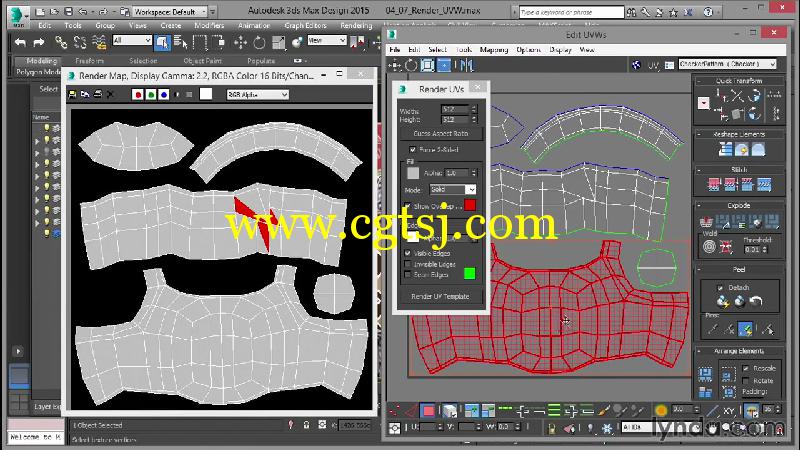Viewport: 800px width, 450px height.
Task: Toggle the blue channel in Render Map
Action: [x=163, y=94]
